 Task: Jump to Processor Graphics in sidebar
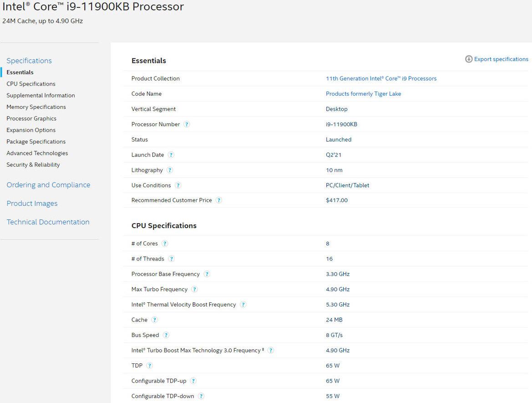pyautogui.click(x=31, y=118)
